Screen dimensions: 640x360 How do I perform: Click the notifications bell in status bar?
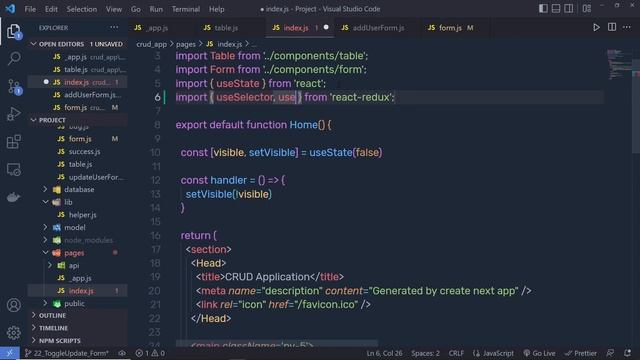(x=627, y=353)
